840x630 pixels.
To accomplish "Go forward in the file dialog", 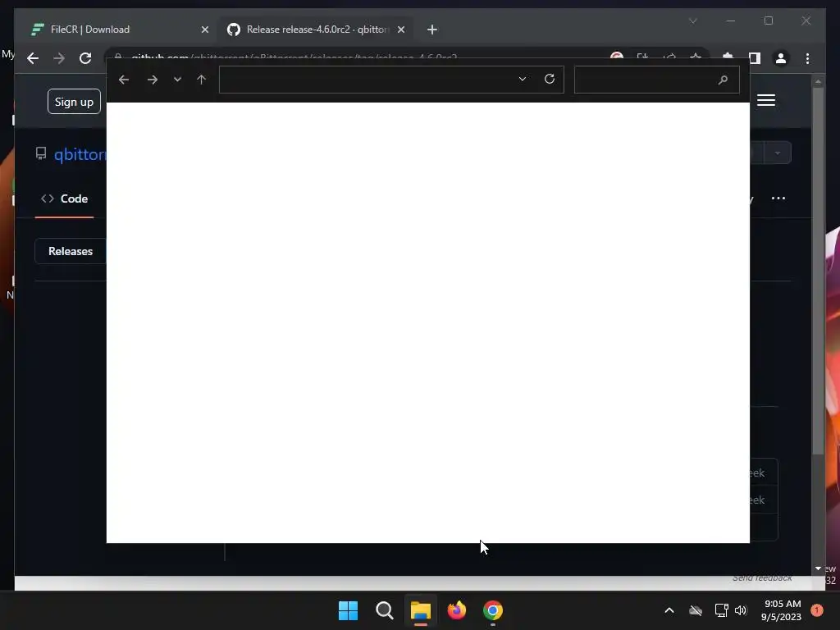I will click(152, 80).
